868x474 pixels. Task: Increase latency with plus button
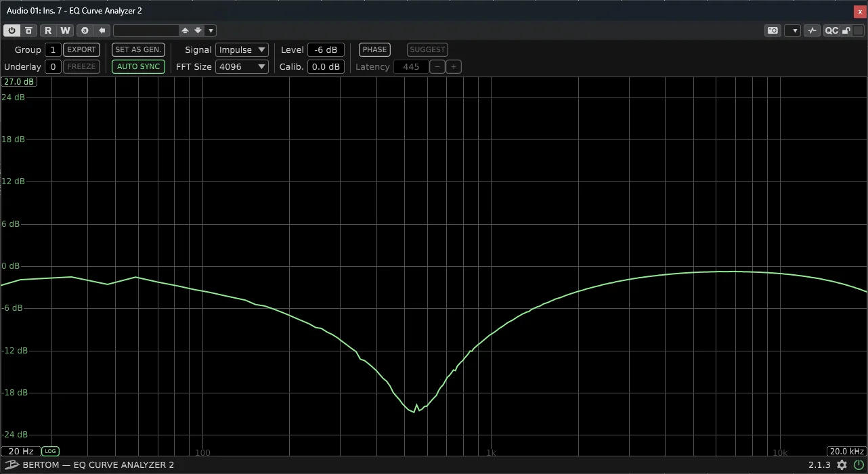pyautogui.click(x=454, y=66)
